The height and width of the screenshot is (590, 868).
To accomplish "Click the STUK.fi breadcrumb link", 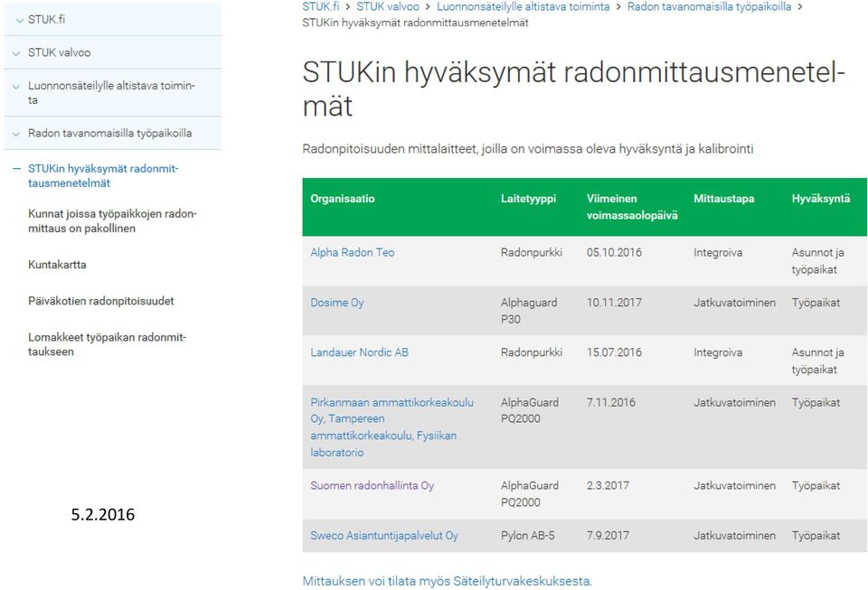I will pos(320,6).
